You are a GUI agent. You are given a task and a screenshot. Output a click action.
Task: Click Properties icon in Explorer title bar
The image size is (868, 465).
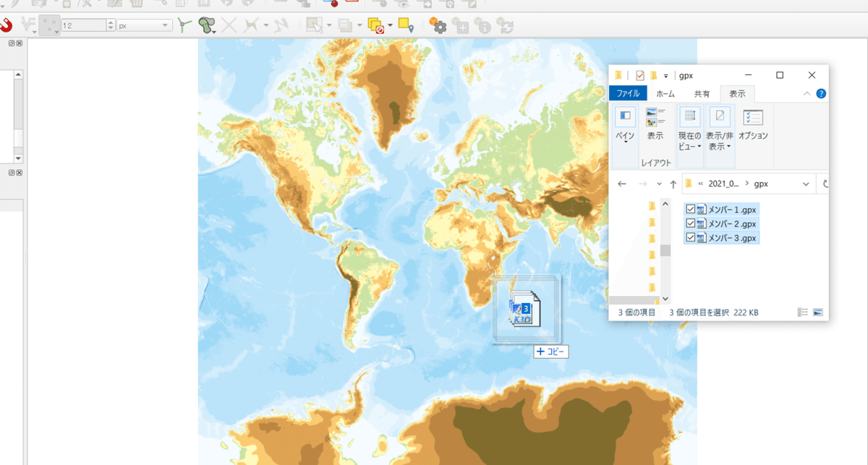tap(639, 75)
